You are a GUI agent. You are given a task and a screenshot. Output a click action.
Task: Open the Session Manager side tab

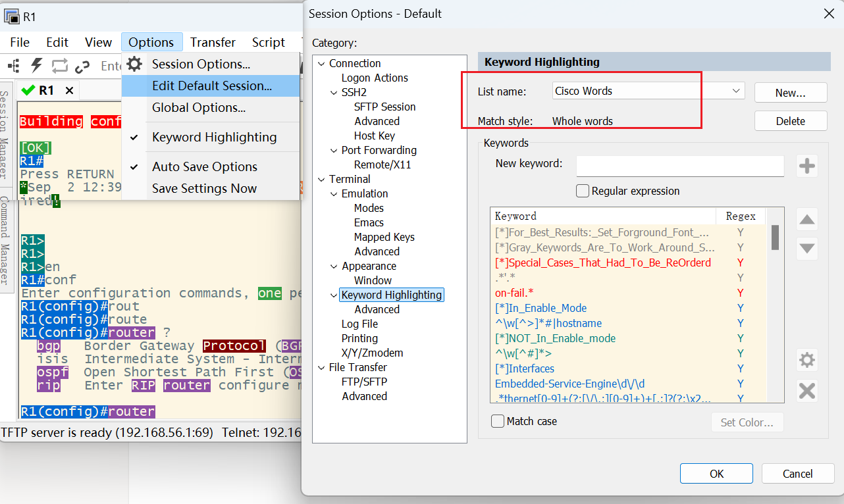click(x=4, y=134)
